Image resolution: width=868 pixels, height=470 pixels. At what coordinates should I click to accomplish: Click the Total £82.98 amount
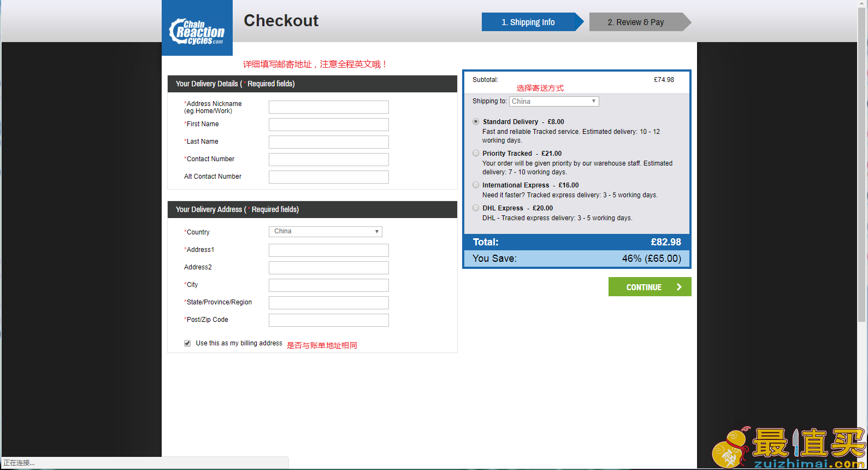666,242
